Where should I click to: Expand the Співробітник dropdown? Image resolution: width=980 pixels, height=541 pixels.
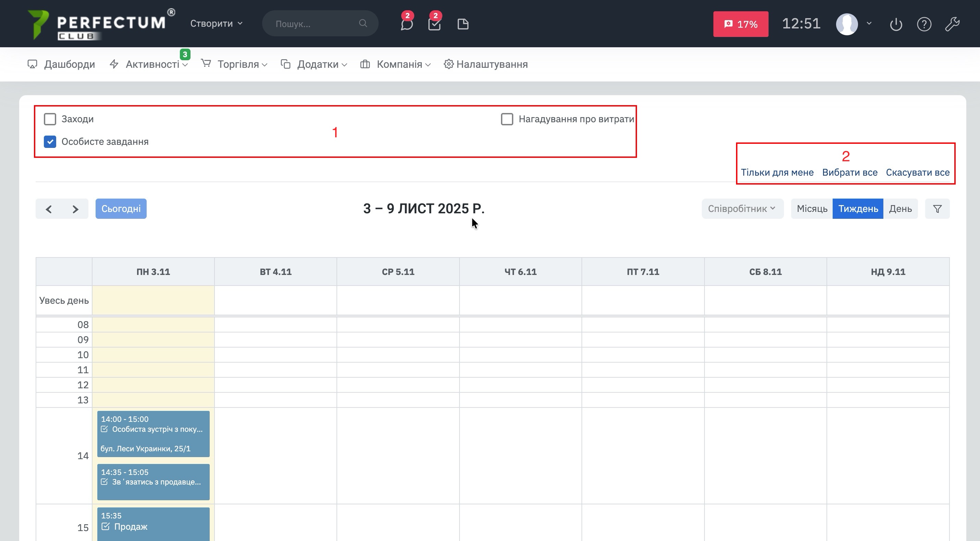742,209
